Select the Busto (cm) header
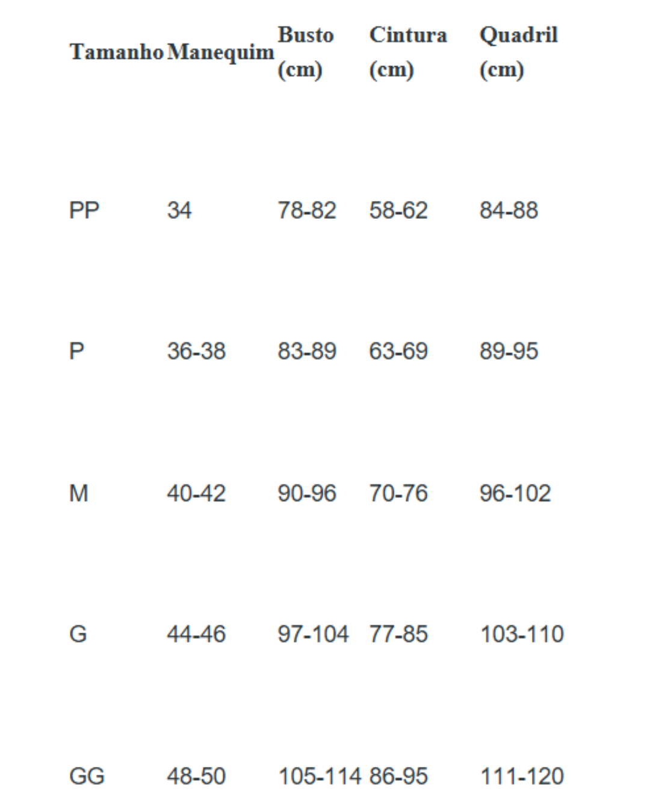This screenshot has height=812, width=650. (x=305, y=52)
